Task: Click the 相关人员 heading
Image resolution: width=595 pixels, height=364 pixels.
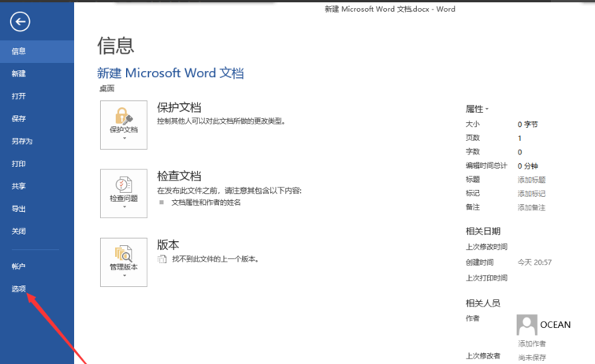Action: (x=483, y=303)
